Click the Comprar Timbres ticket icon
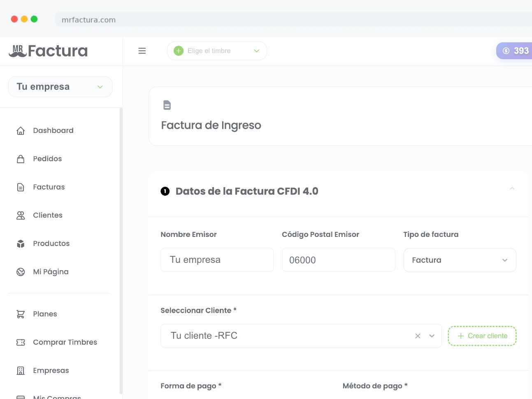Viewport: 532px width, 399px height. tap(21, 343)
